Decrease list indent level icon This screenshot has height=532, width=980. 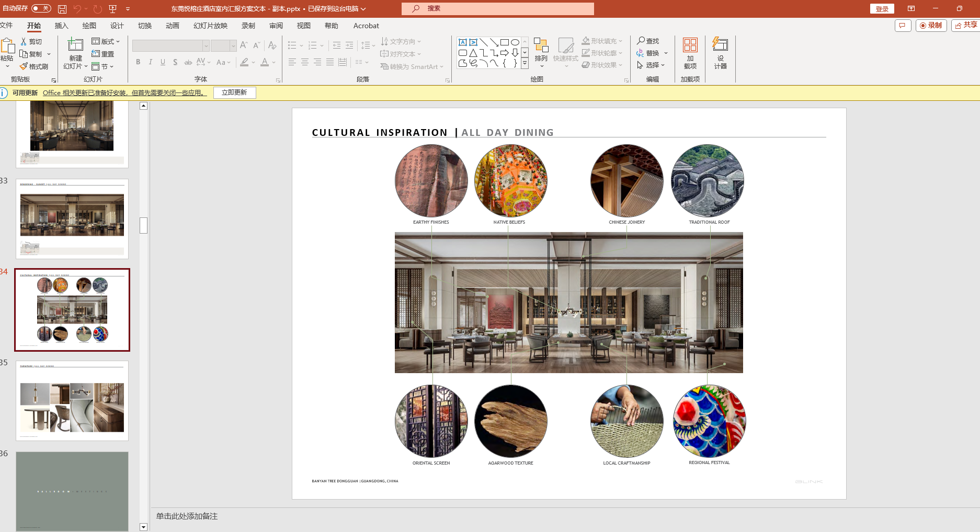(337, 45)
